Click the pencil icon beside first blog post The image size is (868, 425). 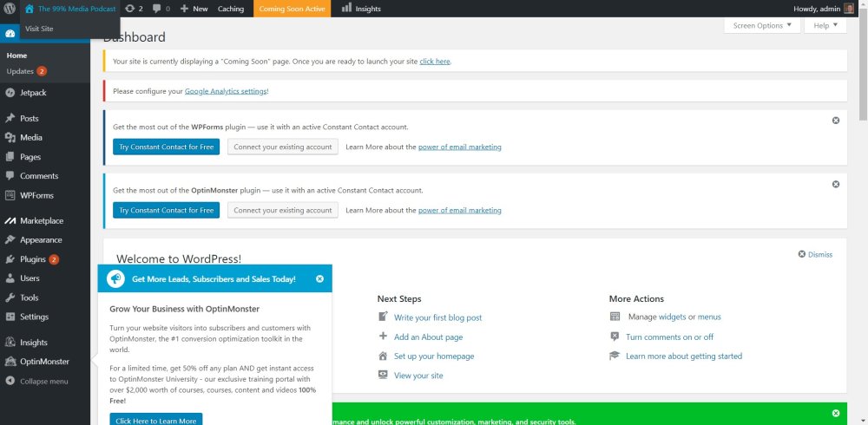tap(383, 317)
